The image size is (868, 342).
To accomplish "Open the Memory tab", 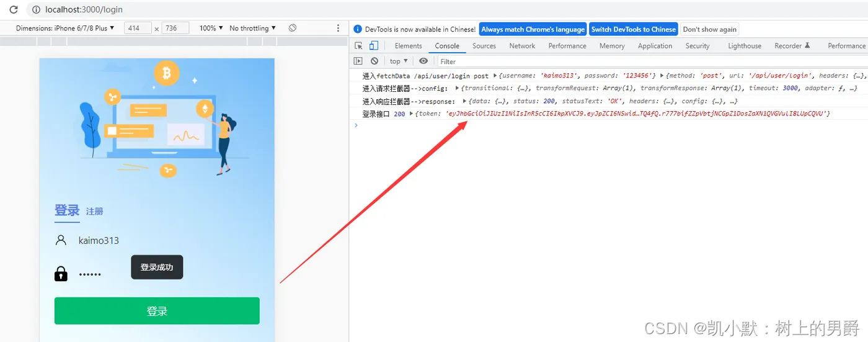I will tap(612, 46).
